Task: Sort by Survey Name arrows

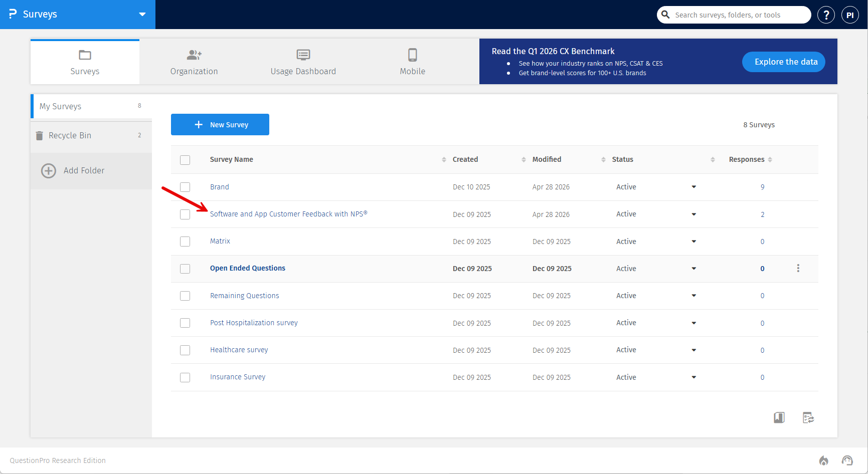Action: point(444,159)
